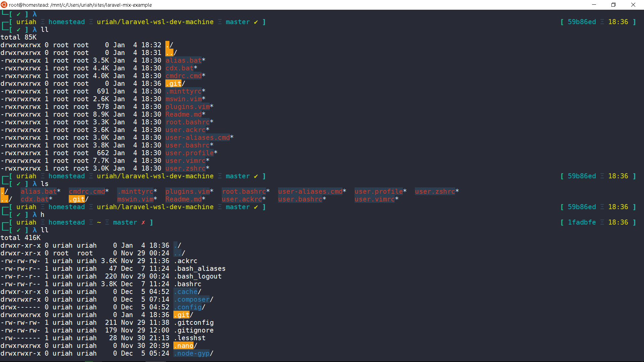
Task: Click the window title path text
Action: pyautogui.click(x=80, y=5)
